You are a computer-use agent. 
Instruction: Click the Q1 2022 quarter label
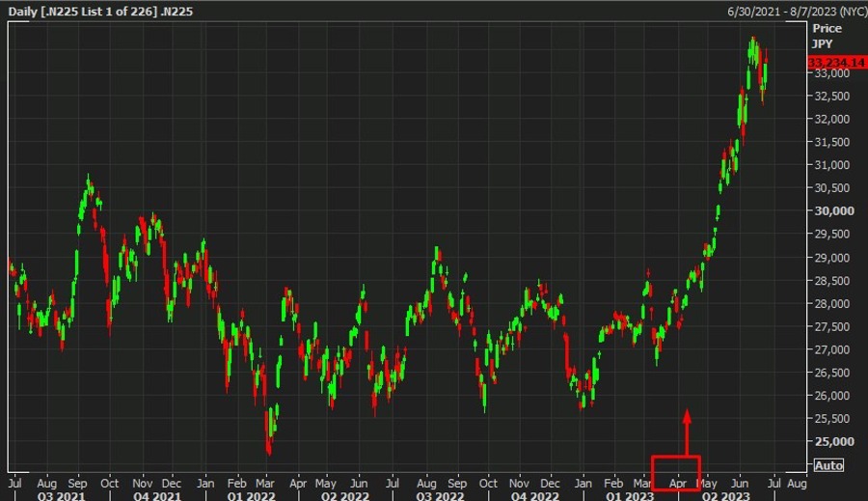pyautogui.click(x=252, y=496)
